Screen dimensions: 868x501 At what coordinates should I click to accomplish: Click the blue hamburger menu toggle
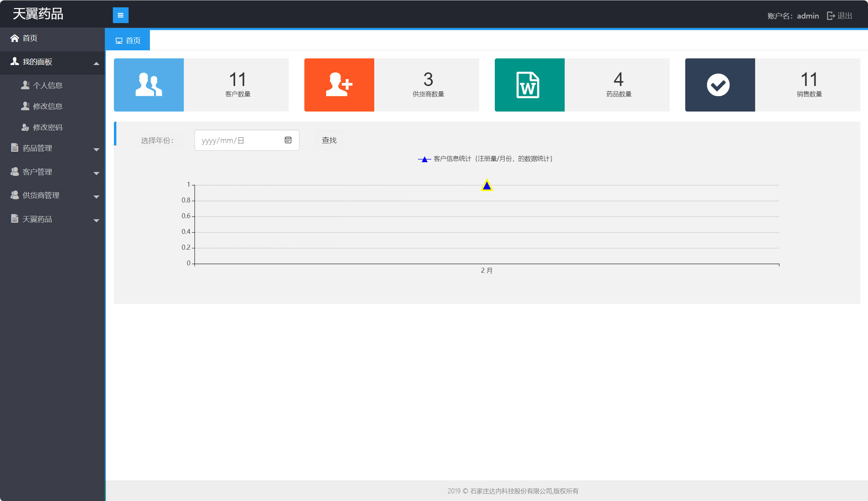121,15
